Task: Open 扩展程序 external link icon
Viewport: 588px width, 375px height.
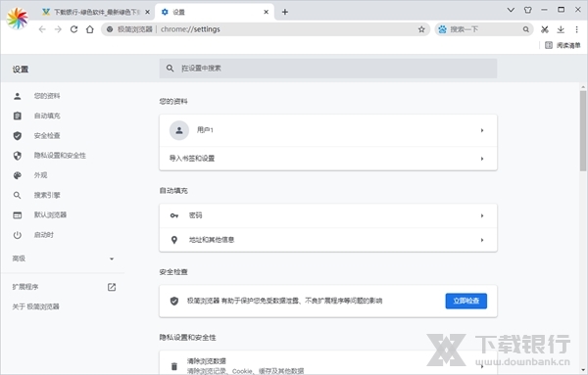Action: tap(112, 287)
